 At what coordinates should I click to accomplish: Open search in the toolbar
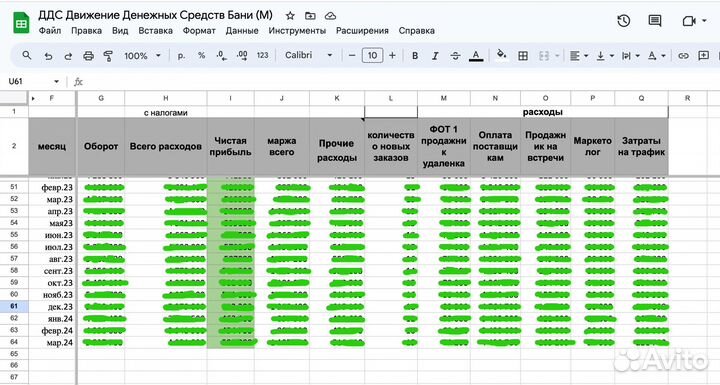27,56
